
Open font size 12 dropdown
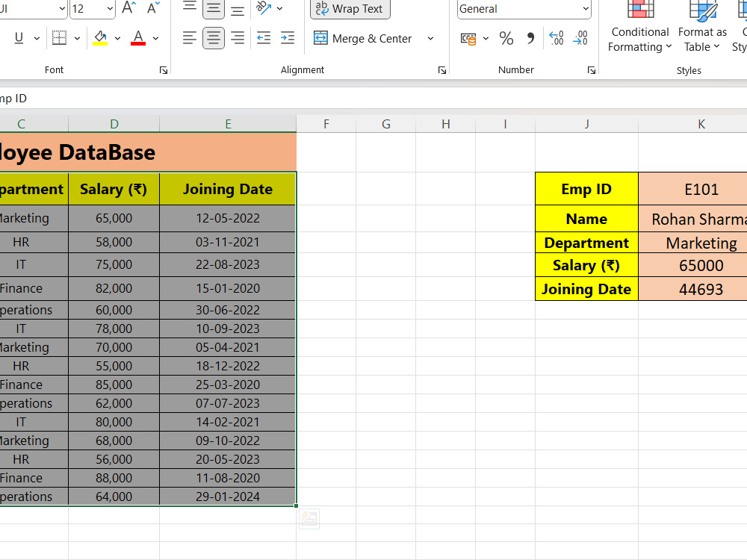[110, 8]
